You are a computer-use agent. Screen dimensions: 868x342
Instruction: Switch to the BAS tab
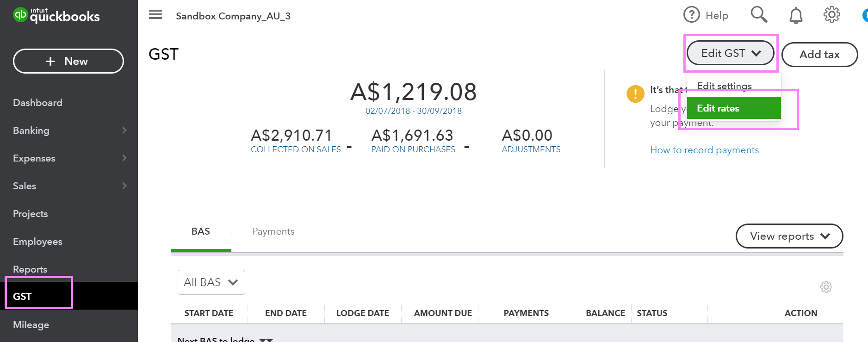pos(201,231)
